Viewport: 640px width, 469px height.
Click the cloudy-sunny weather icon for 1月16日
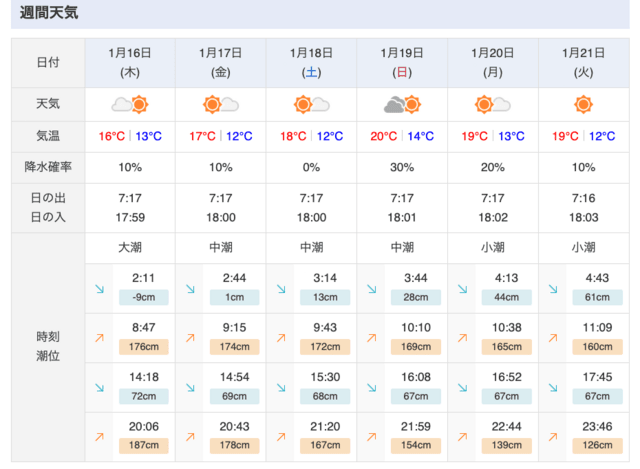130,104
